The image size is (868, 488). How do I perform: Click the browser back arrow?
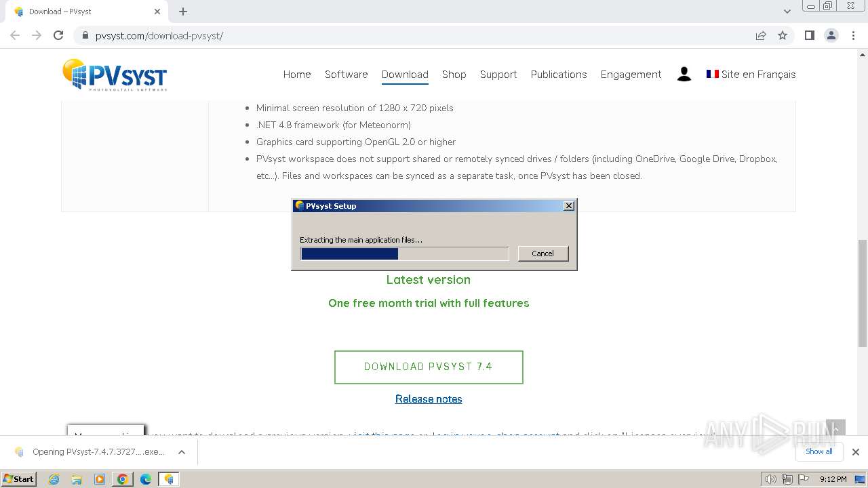coord(15,35)
